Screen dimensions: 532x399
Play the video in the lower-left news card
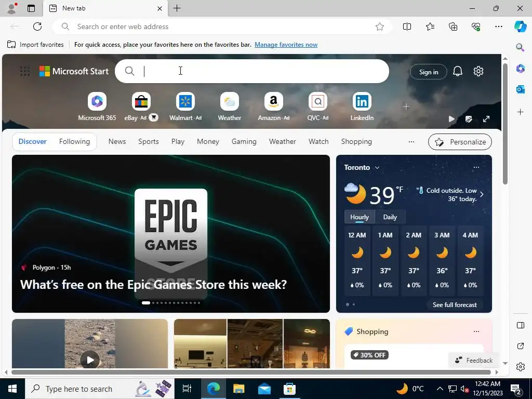tap(90, 360)
